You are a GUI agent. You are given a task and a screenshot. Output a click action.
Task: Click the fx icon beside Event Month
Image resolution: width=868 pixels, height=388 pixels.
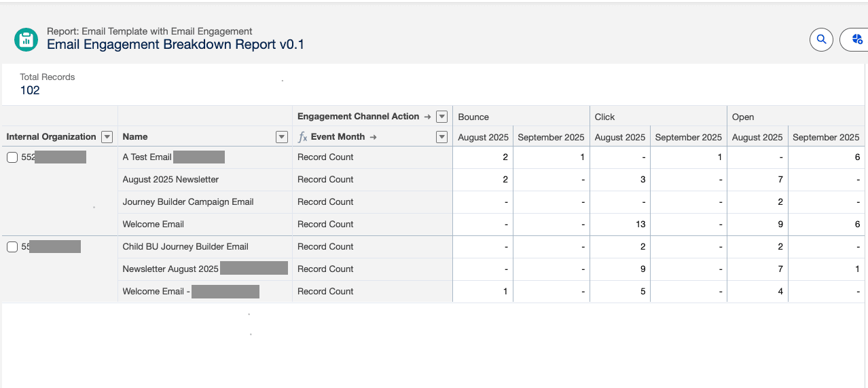303,137
